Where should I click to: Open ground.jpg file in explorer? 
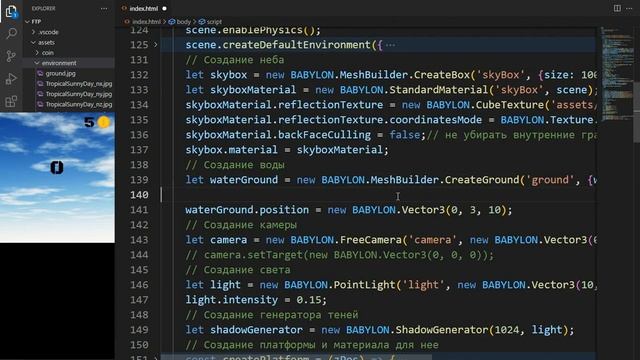pyautogui.click(x=60, y=73)
